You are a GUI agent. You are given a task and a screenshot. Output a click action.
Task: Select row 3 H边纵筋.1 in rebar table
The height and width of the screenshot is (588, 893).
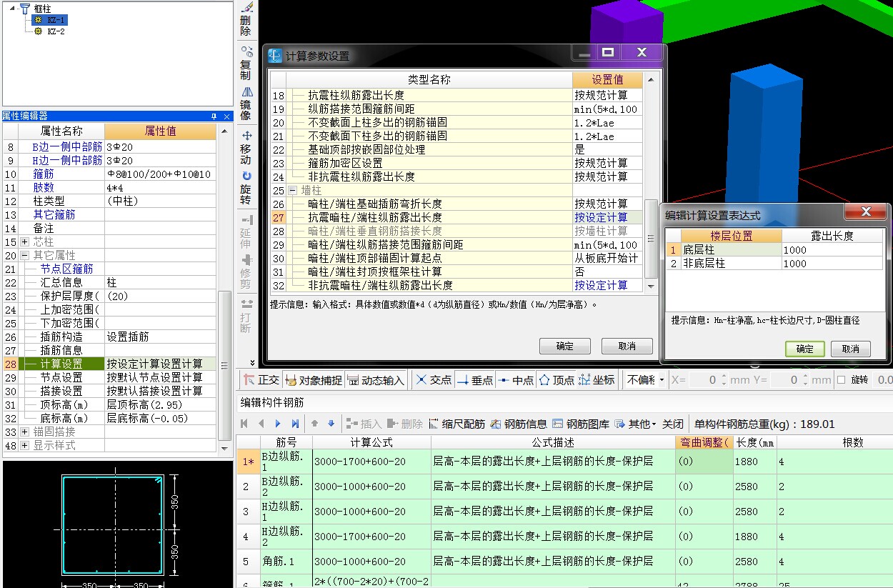click(x=564, y=511)
